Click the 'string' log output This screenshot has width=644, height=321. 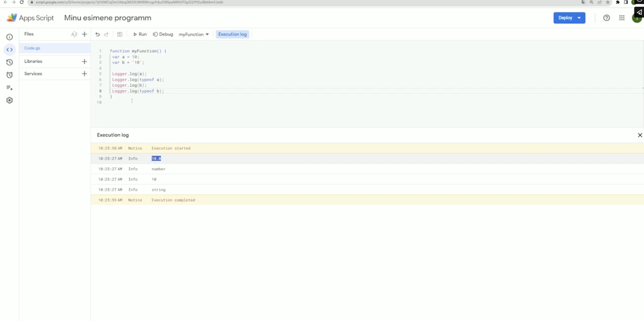pyautogui.click(x=158, y=190)
